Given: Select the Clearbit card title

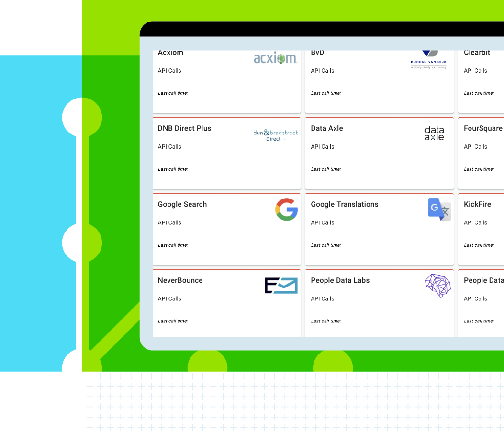Looking at the screenshot, I should 477,53.
